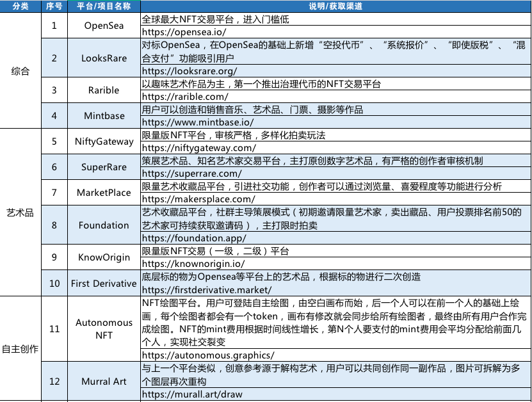Click serial number 4 cell
The width and height of the screenshot is (532, 402).
coord(54,116)
